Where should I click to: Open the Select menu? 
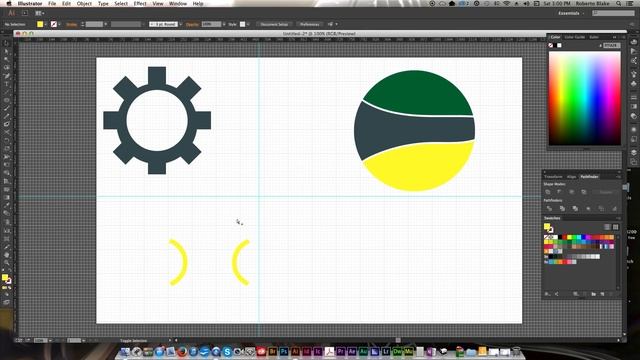121,4
